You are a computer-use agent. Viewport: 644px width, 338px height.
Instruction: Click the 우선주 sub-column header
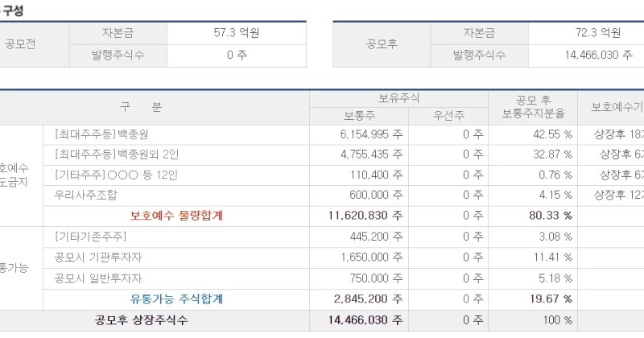tap(448, 115)
